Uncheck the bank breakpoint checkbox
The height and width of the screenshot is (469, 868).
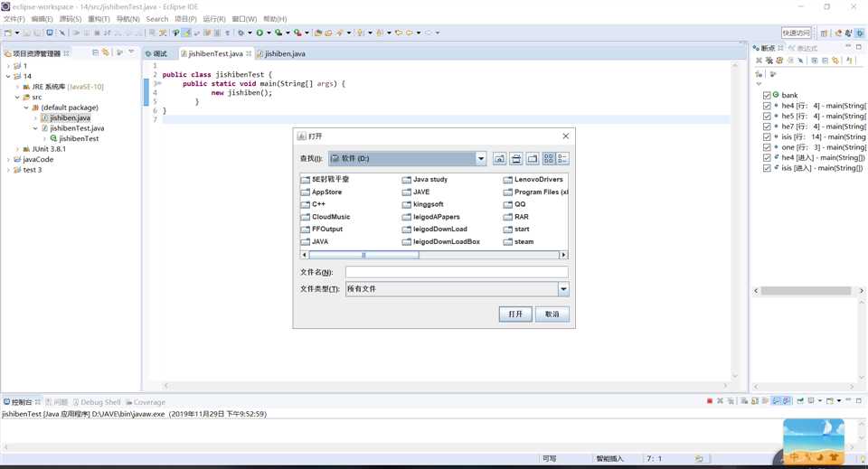click(x=767, y=95)
